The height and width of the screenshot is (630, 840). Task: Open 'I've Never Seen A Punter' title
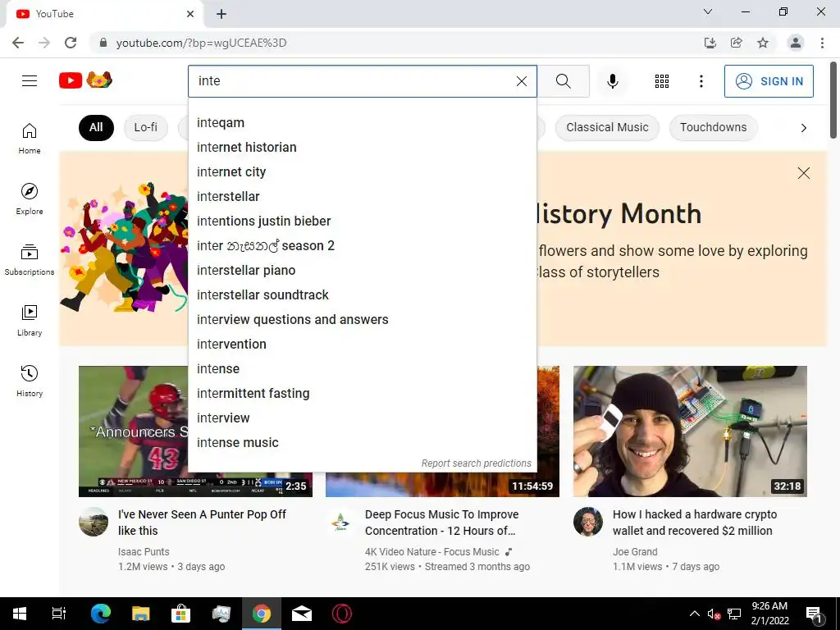pyautogui.click(x=202, y=523)
